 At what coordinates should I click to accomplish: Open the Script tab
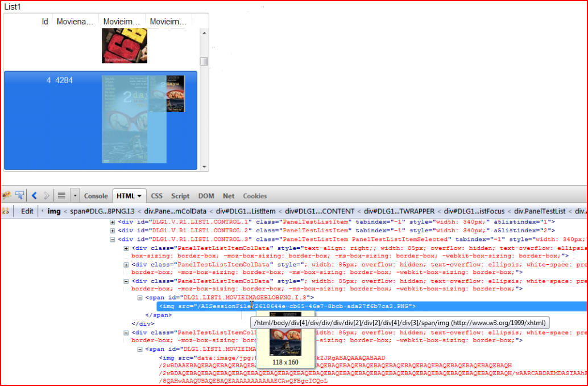pyautogui.click(x=180, y=196)
